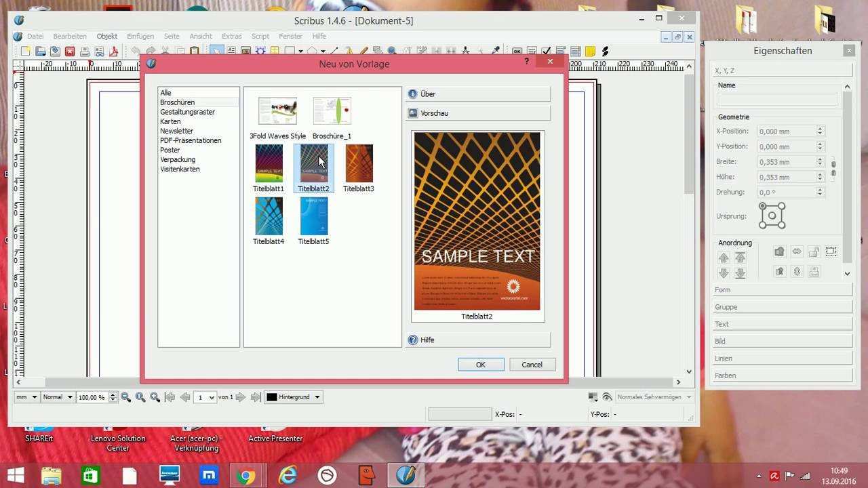868x488 pixels.
Task: Select the Visitenkarten category
Action: click(x=180, y=169)
